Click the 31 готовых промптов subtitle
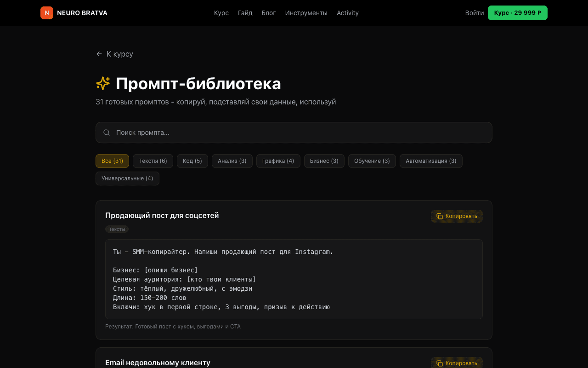Screen dimensions: 588x368 [216, 102]
